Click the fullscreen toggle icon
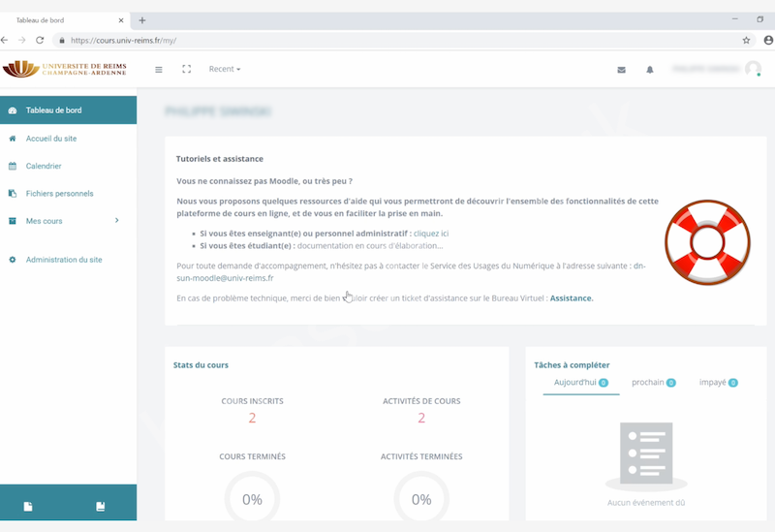 click(x=186, y=69)
